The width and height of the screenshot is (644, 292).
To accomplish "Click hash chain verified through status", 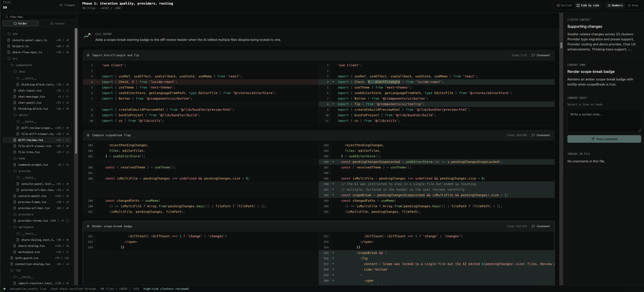I will 73,289.
